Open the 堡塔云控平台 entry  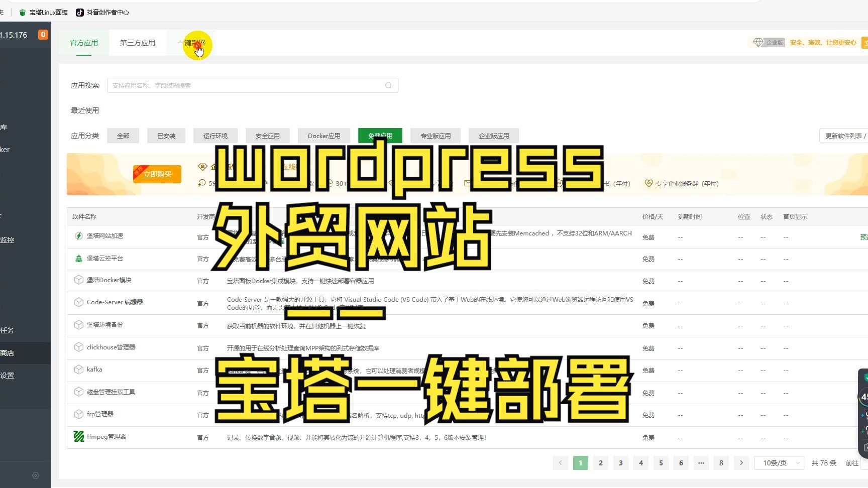tap(105, 259)
